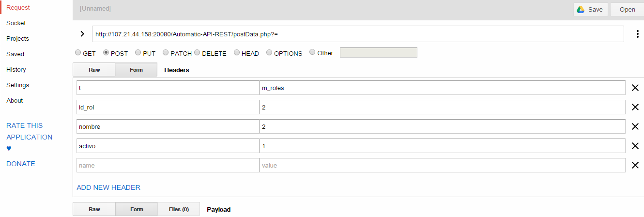Switch Headers to Raw view

tap(94, 70)
